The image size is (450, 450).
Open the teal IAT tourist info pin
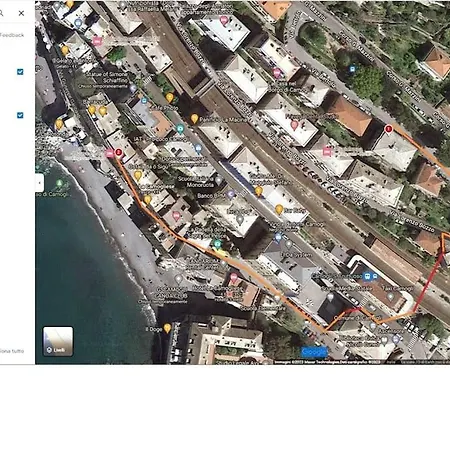tap(180, 128)
